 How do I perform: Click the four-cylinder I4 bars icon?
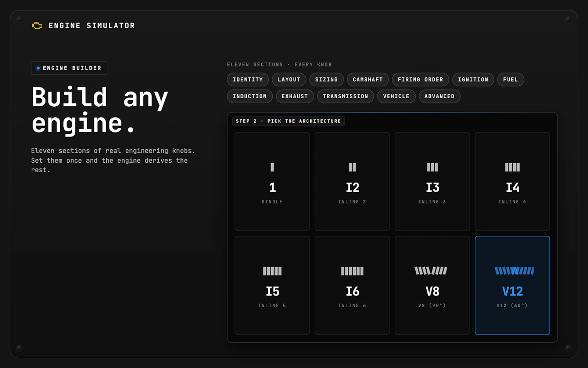512,167
